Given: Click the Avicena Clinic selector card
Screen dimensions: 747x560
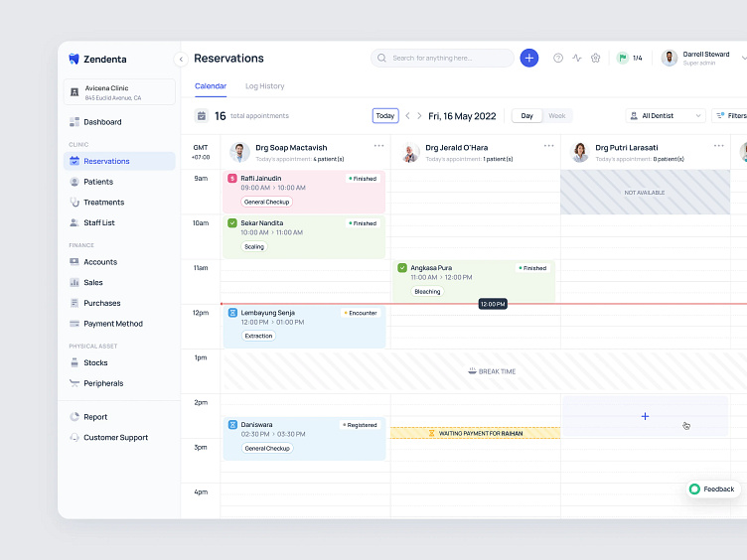Looking at the screenshot, I should (x=119, y=92).
